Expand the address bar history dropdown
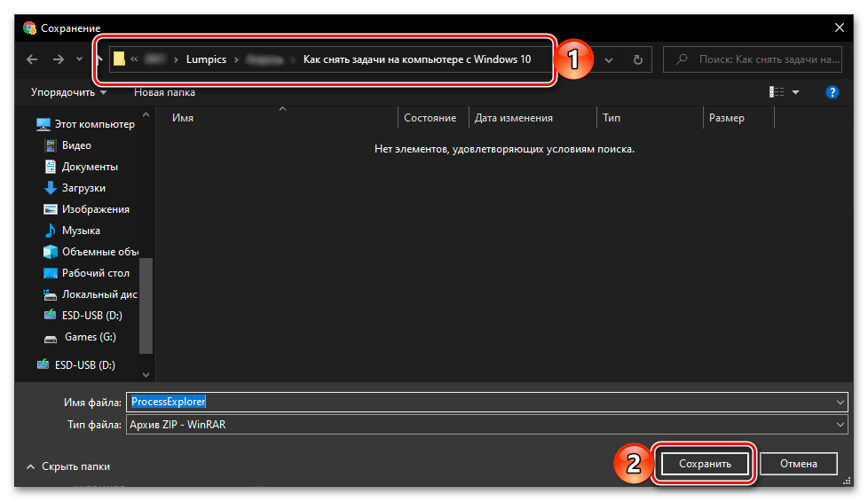Viewport: 868px width, 501px height. 609,60
